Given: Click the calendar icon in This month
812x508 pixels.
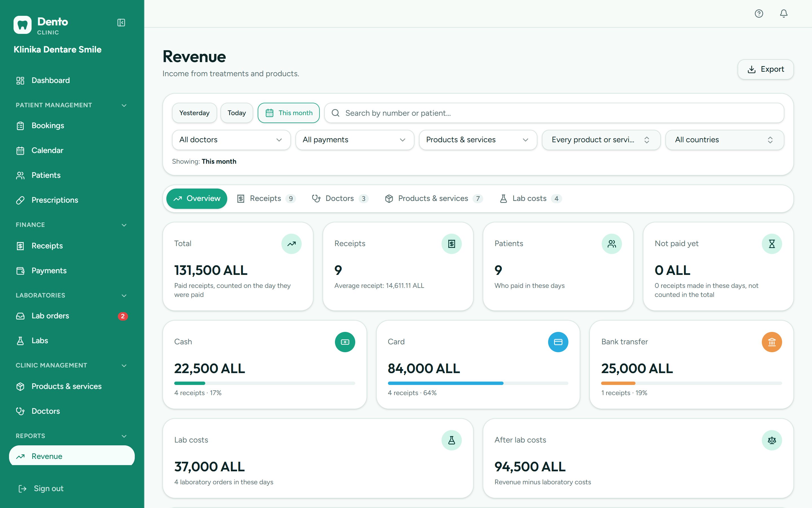Looking at the screenshot, I should [270, 113].
